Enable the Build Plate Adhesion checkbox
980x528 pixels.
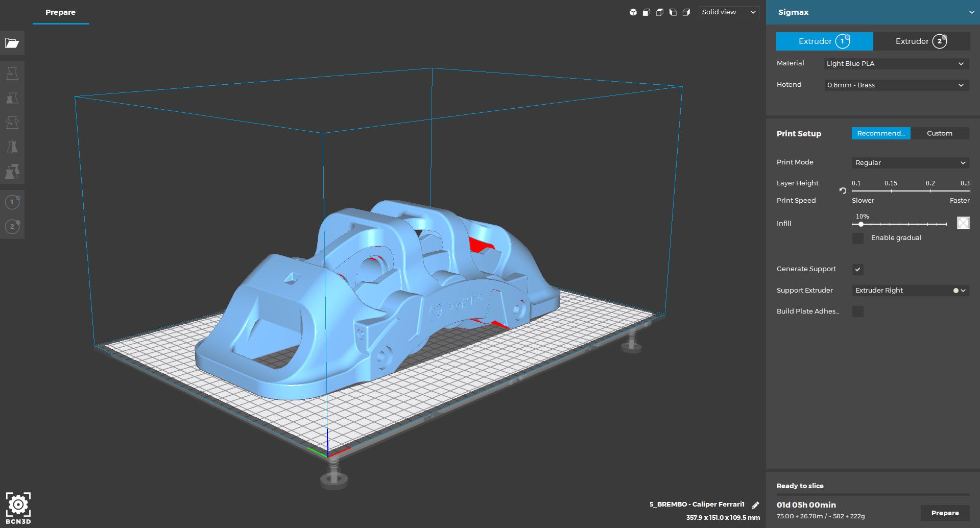[x=858, y=311]
